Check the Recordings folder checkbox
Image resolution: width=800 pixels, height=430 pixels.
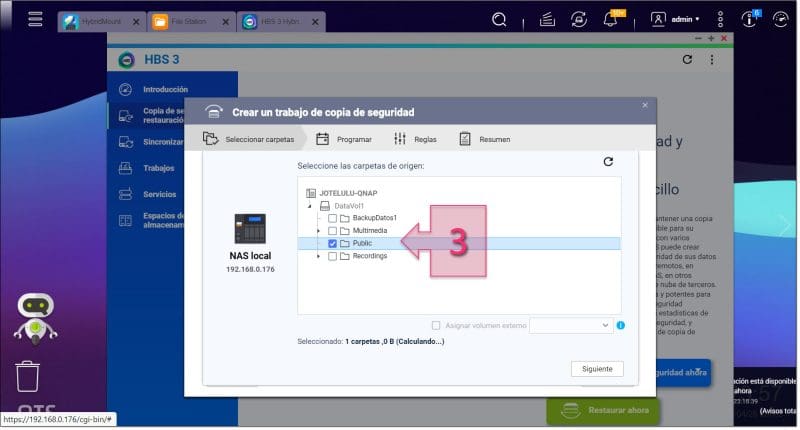[333, 257]
